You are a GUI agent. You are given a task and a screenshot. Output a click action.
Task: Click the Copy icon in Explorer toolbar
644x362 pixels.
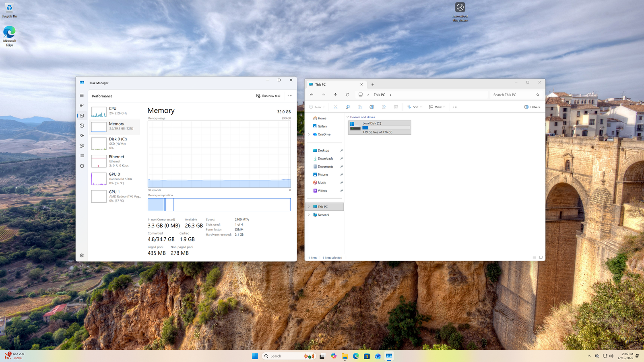pyautogui.click(x=347, y=107)
